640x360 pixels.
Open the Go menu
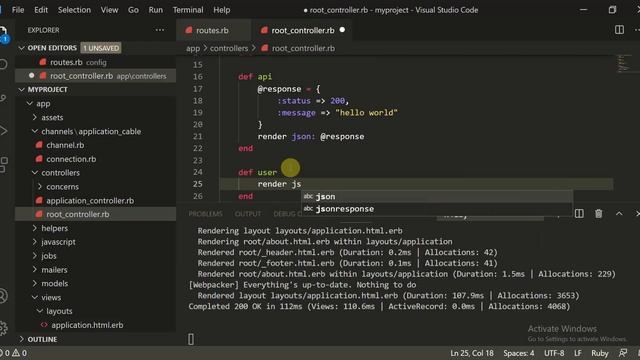click(x=133, y=10)
